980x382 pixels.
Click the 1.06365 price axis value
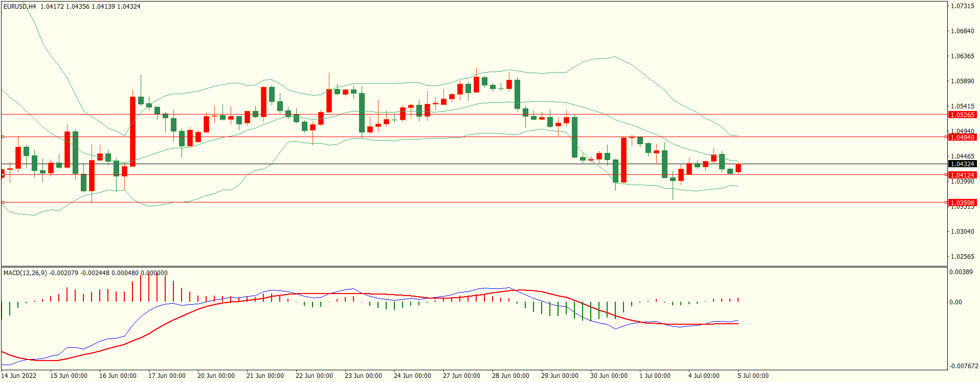pyautogui.click(x=962, y=56)
